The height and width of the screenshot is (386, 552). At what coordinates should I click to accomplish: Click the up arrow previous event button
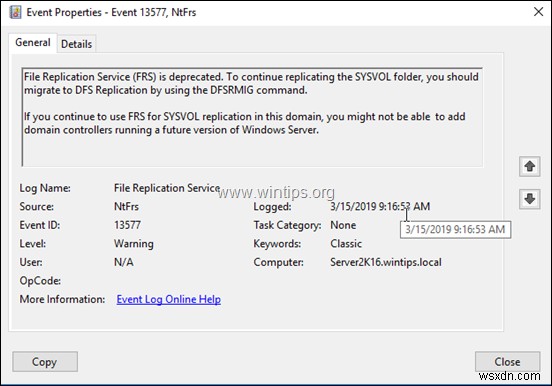click(529, 166)
